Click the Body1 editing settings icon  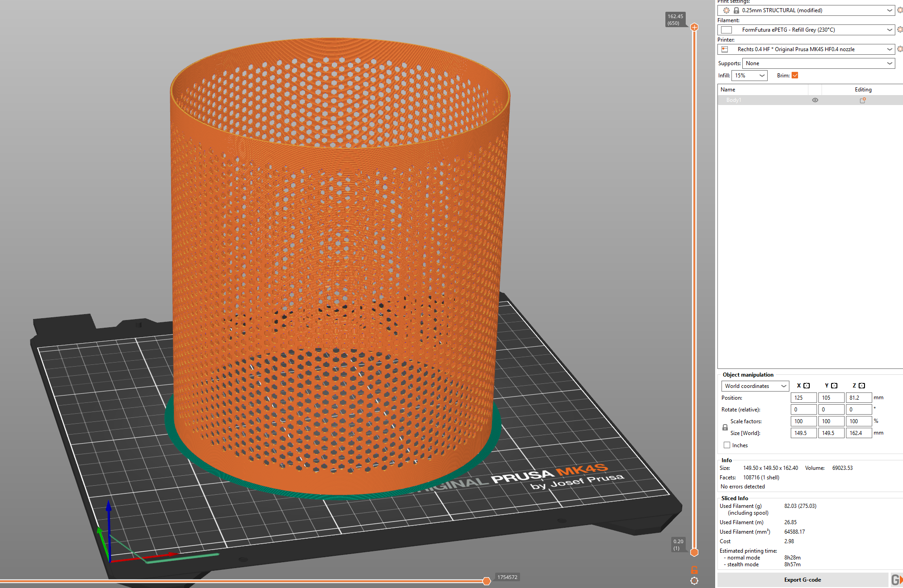(863, 100)
